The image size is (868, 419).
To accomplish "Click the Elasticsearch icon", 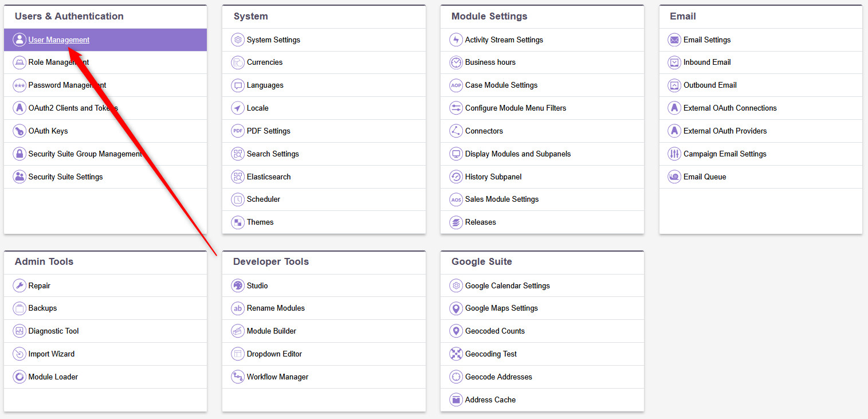I will tap(238, 177).
